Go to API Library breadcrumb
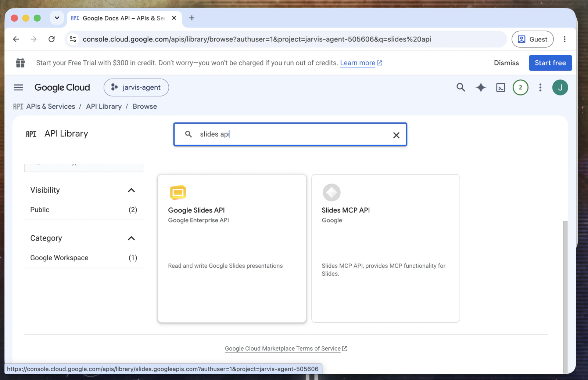The width and height of the screenshot is (588, 380). click(104, 106)
